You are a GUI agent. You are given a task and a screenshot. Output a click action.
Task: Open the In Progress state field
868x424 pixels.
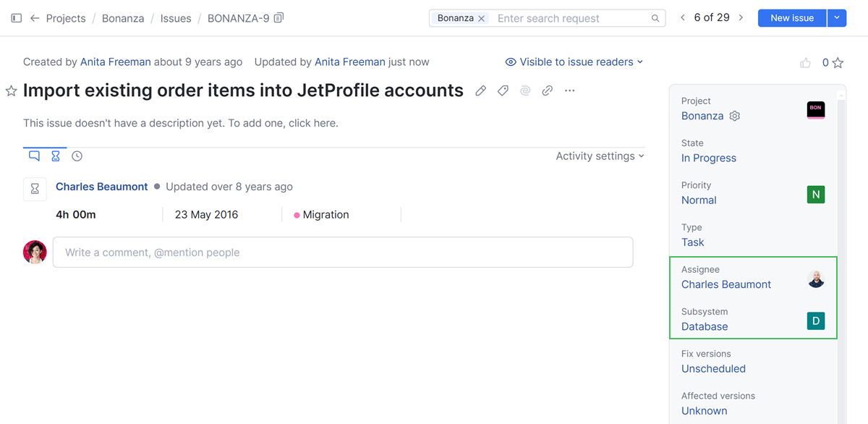709,158
